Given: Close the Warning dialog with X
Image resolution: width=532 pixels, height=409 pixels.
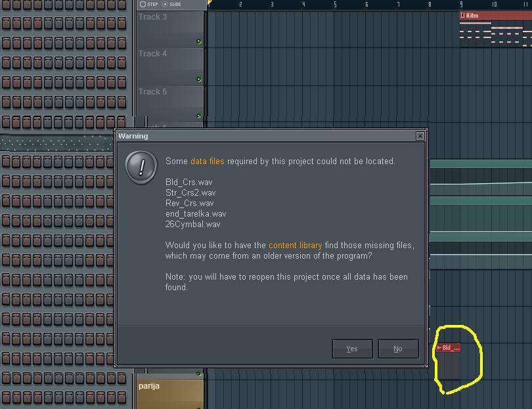Looking at the screenshot, I should (x=420, y=136).
